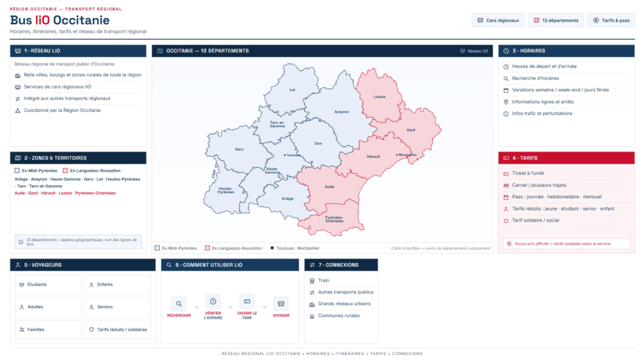Click map icon in Occitanie map header

tap(160, 51)
